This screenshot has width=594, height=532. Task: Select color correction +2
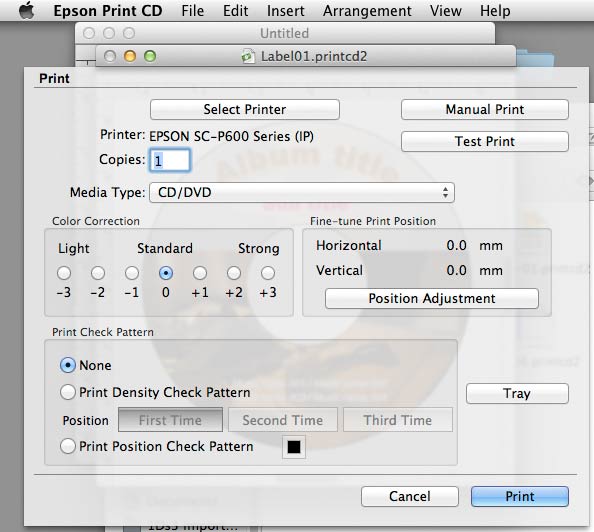(x=234, y=273)
